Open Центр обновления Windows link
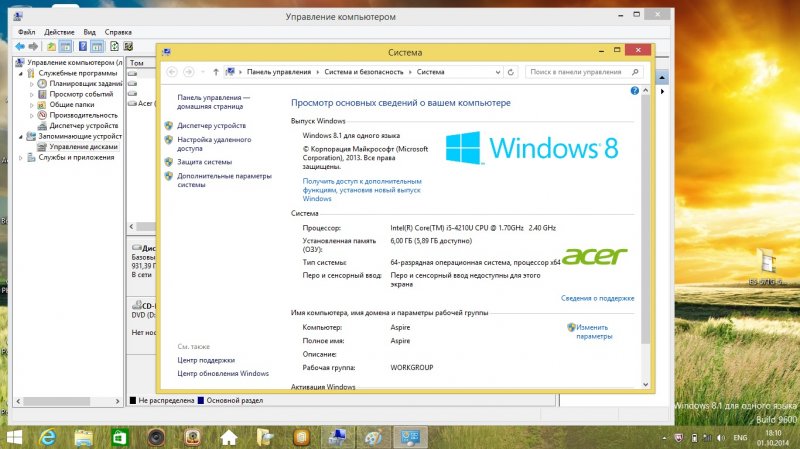The width and height of the screenshot is (800, 449). pyautogui.click(x=223, y=373)
